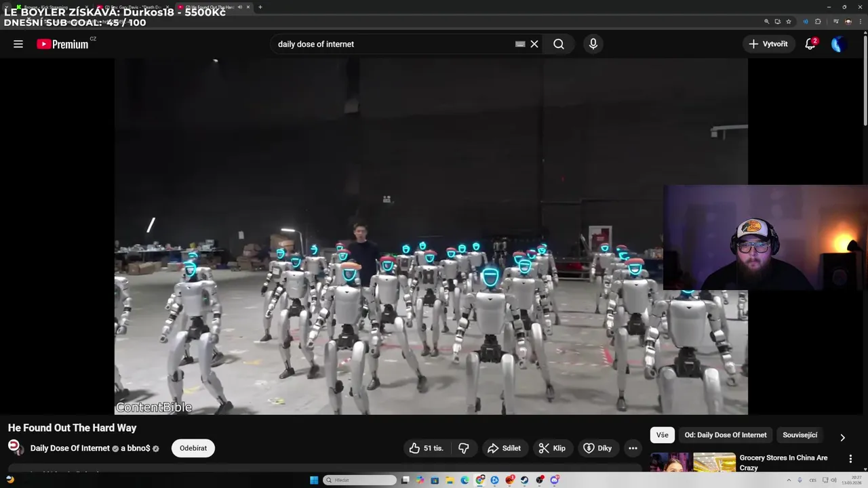Open YouTube account avatar menu
Viewport: 868px width, 488px height.
point(839,44)
